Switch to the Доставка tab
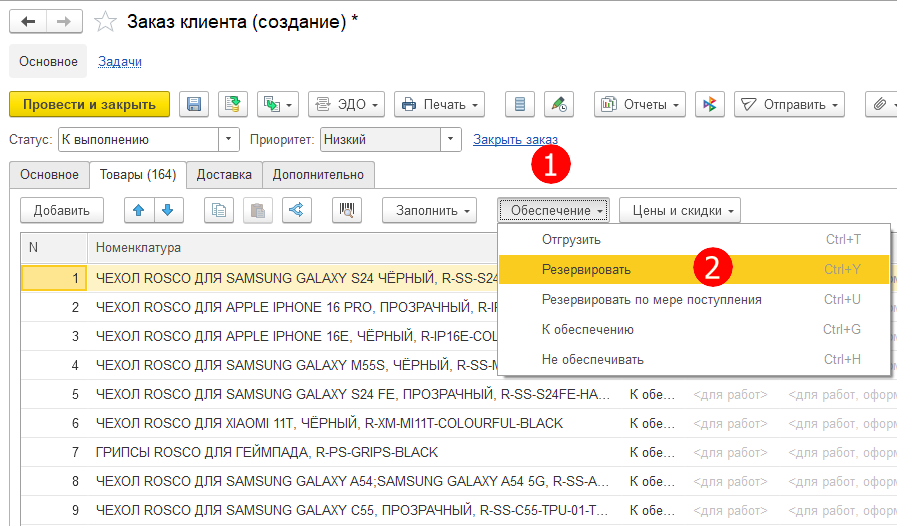 point(224,175)
